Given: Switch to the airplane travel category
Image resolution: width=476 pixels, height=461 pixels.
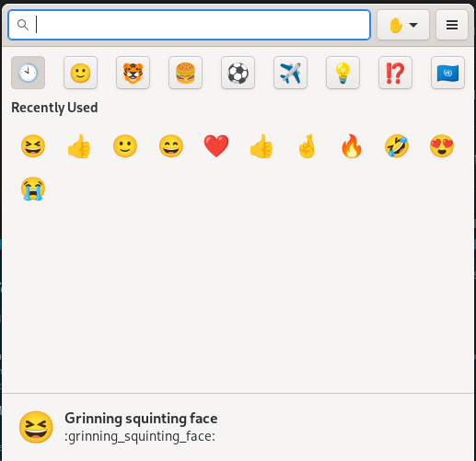Looking at the screenshot, I should tap(291, 73).
